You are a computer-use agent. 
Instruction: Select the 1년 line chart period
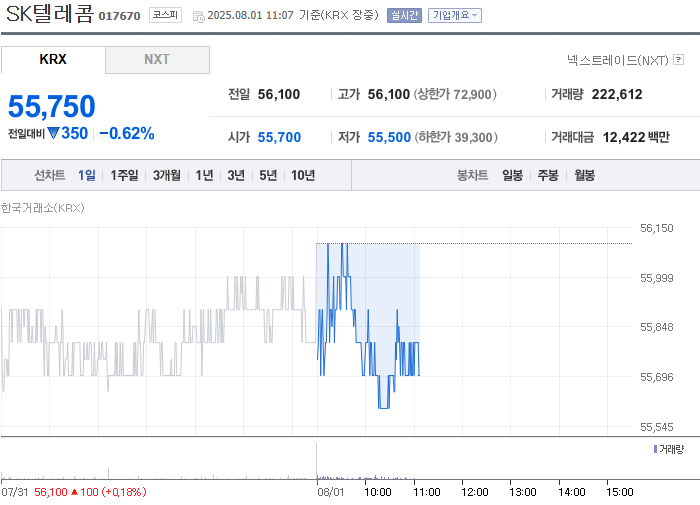[204, 175]
